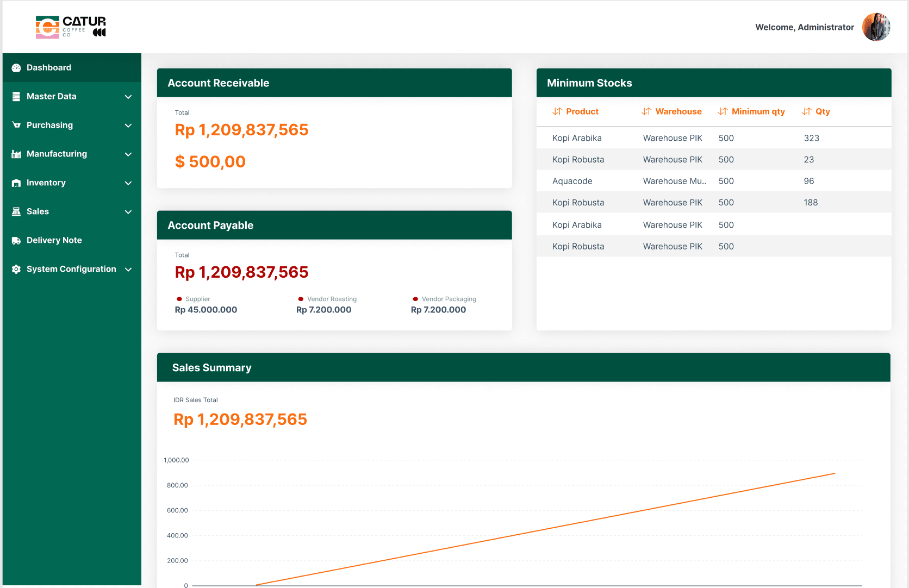The width and height of the screenshot is (909, 588).
Task: Click the Vendor Roasting label
Action: (x=332, y=299)
